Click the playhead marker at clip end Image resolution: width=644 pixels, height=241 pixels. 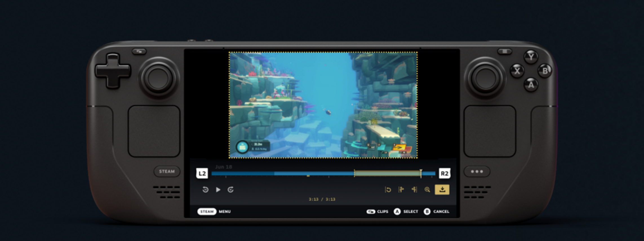[421, 173]
